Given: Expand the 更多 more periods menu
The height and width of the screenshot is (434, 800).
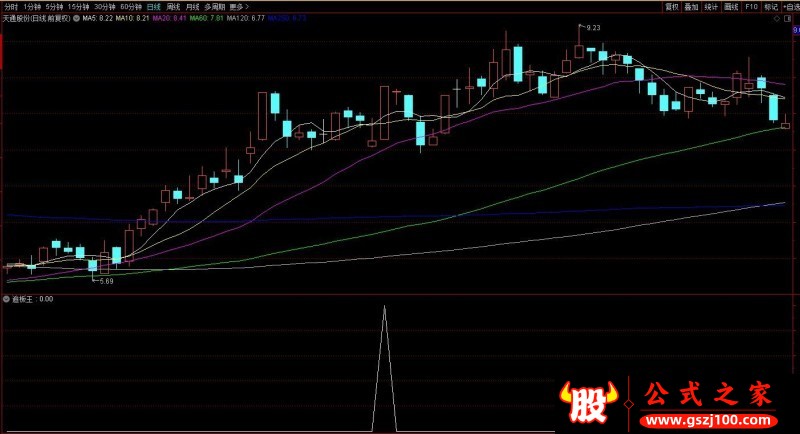Looking at the screenshot, I should [x=239, y=7].
